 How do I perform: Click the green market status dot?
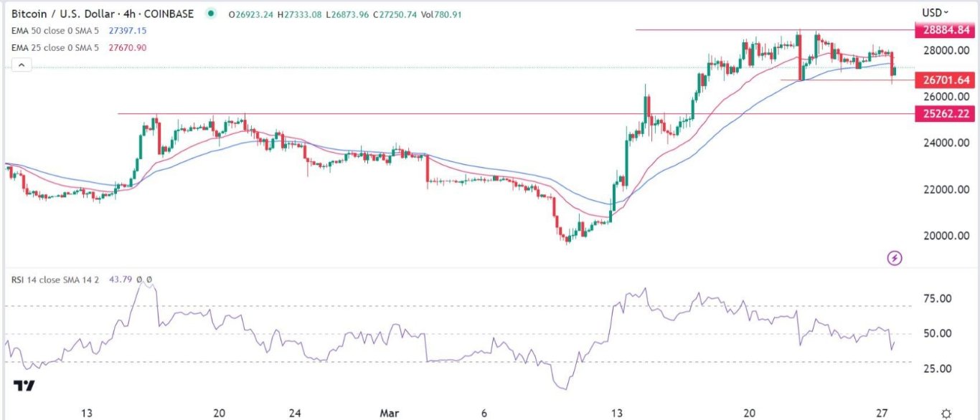coord(210,14)
